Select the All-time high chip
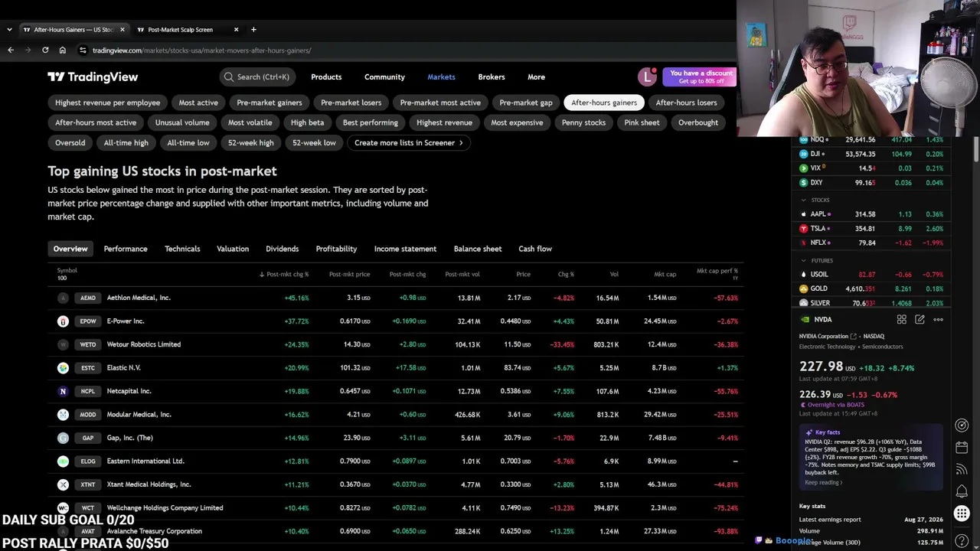980x551 pixels. coord(126,143)
